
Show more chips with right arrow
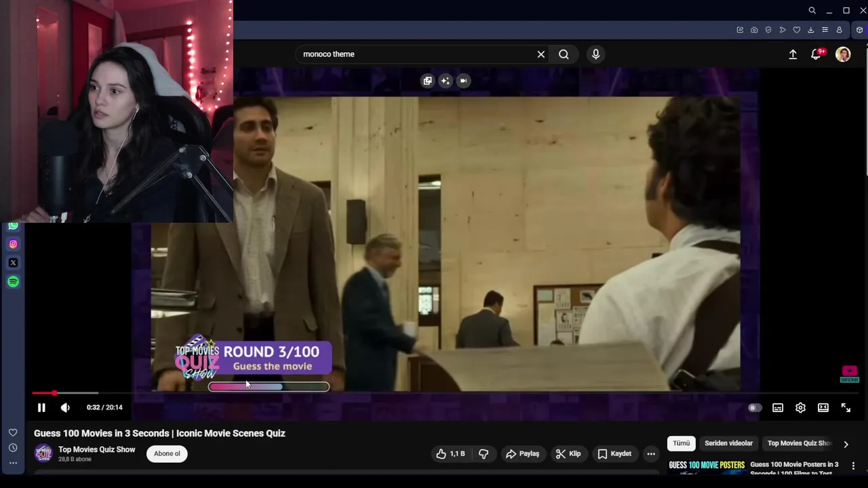846,445
